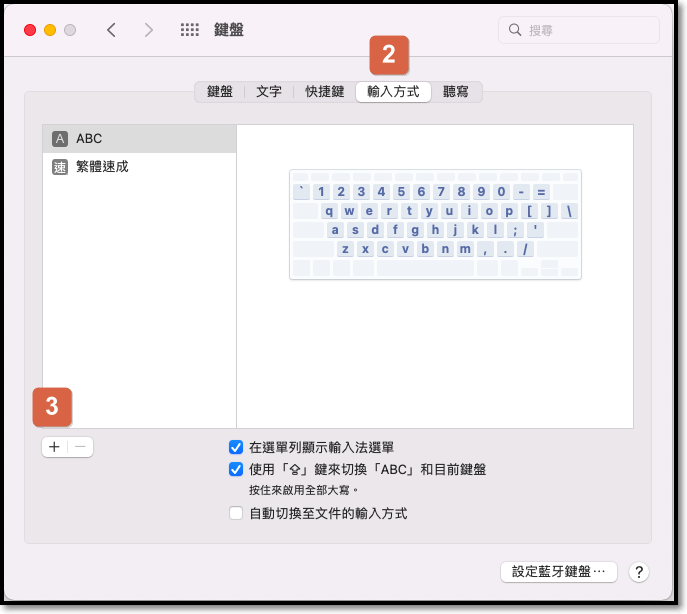Toggle Caps Lock switch ABC checkbox

click(x=236, y=469)
